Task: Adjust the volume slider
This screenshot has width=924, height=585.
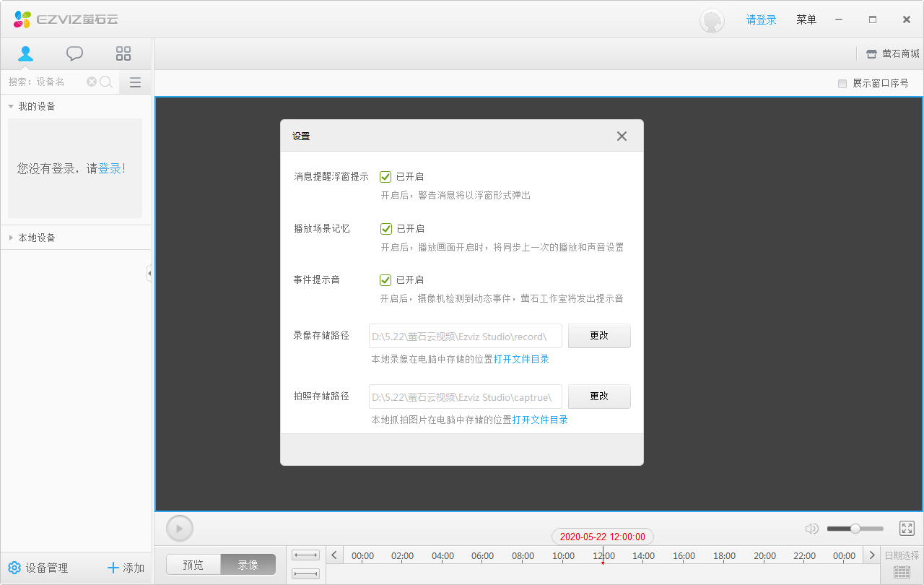Action: click(x=855, y=528)
